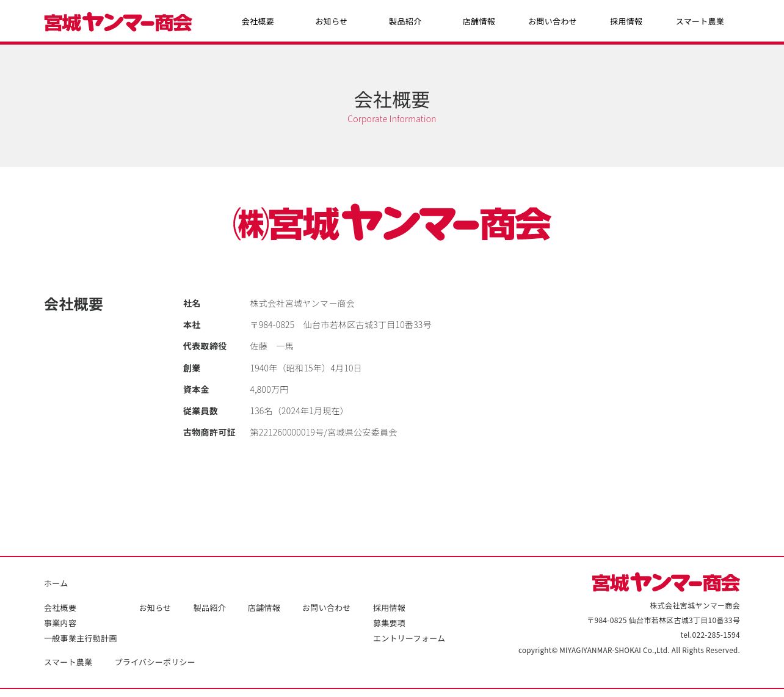The width and height of the screenshot is (784, 697).
Task: Click the Corporate Information subtitle
Action: 391,119
